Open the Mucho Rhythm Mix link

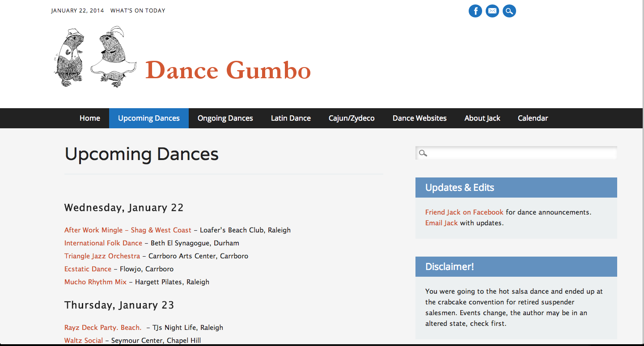[96, 282]
